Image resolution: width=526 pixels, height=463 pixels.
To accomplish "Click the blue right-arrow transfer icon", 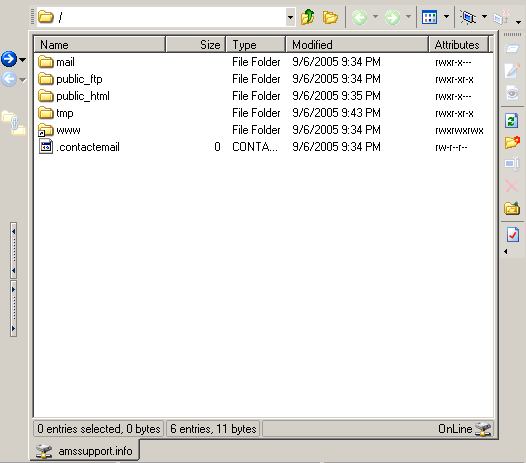I will (9, 59).
